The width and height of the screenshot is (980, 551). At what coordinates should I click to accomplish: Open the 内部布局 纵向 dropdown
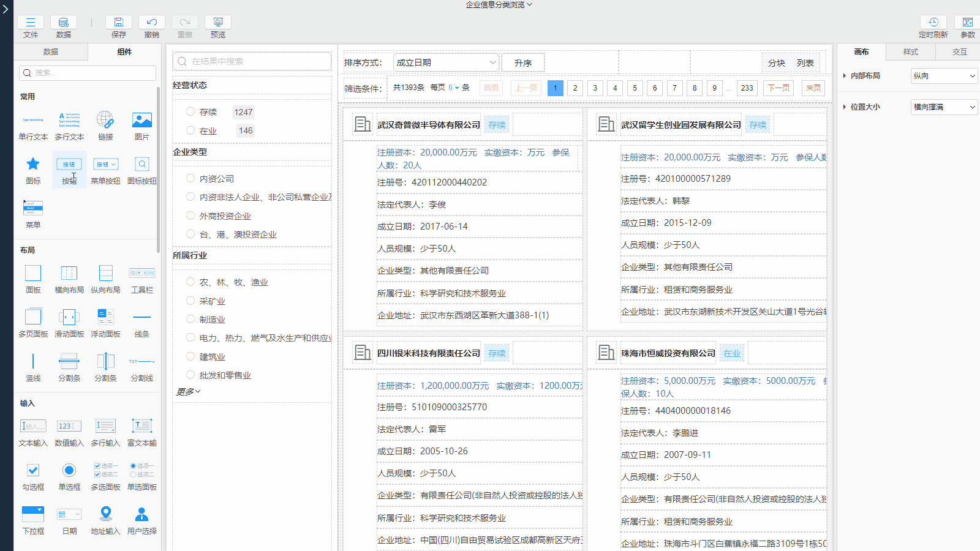(x=944, y=76)
